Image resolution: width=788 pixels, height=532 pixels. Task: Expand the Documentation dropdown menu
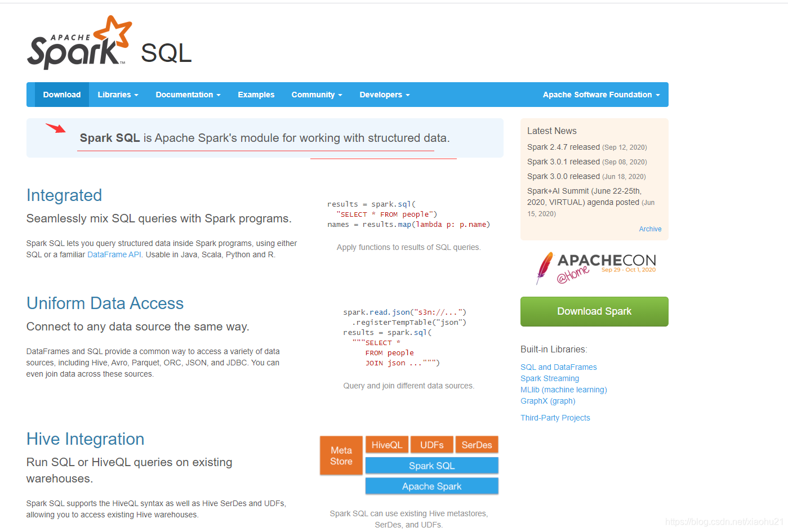point(188,95)
